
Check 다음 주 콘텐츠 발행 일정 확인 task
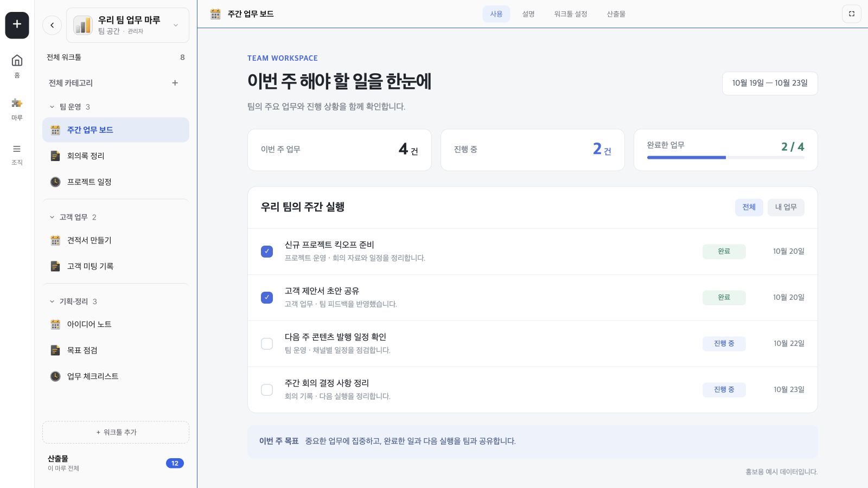(x=267, y=344)
